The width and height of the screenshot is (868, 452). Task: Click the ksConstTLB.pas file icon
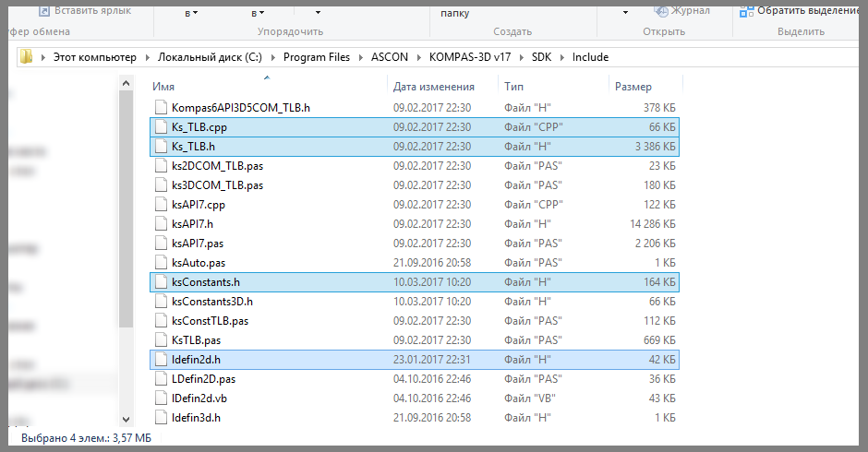point(161,320)
